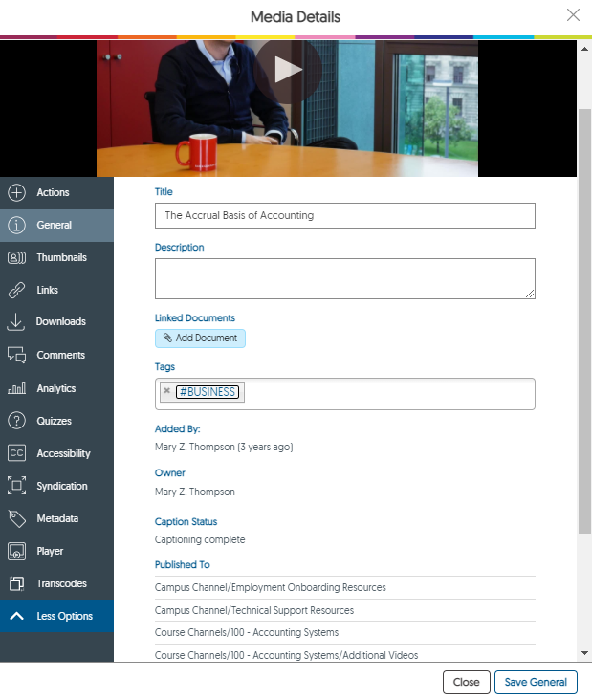
Task: Open the Analytics bar chart icon
Action: [x=16, y=388]
